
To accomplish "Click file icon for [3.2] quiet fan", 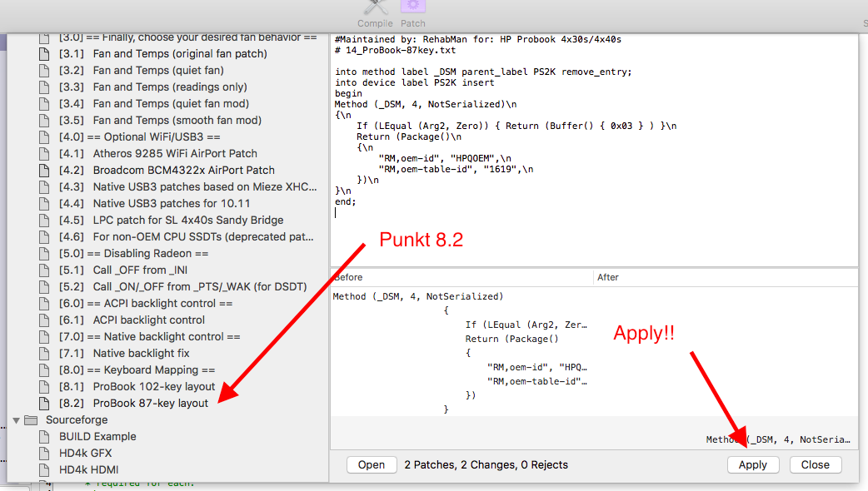I will [44, 71].
